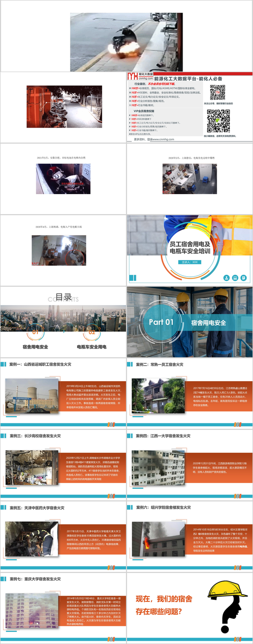Screen dimensions: 253x644
Task: Click heading 案例五:天津中医药大学宿舍火灾
Action: (x=37, y=508)
